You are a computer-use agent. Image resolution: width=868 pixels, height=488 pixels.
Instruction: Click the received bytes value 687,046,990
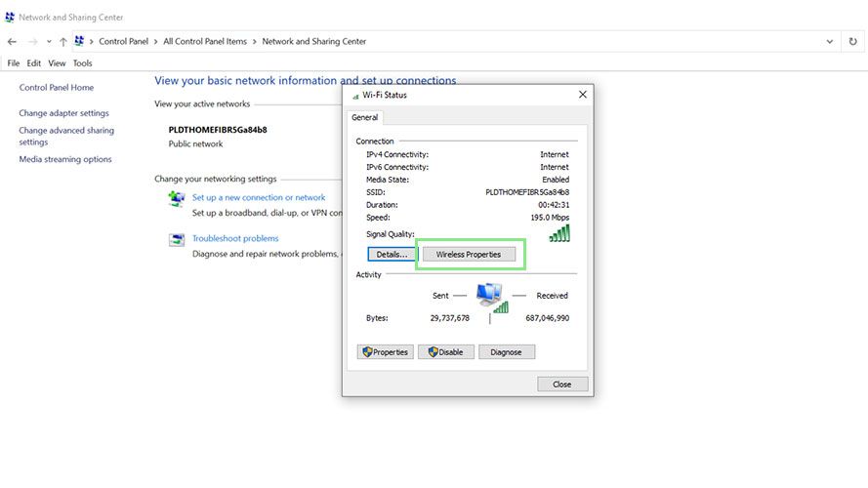548,318
